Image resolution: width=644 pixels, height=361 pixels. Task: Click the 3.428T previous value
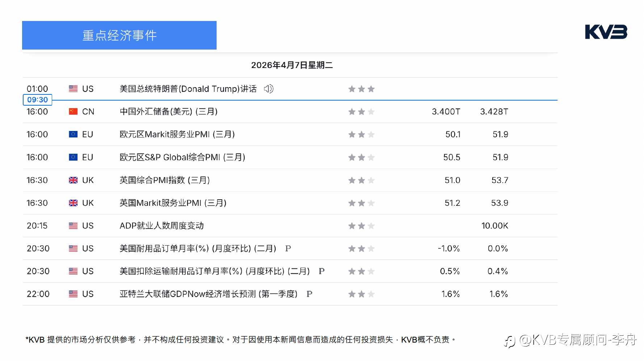pyautogui.click(x=494, y=111)
